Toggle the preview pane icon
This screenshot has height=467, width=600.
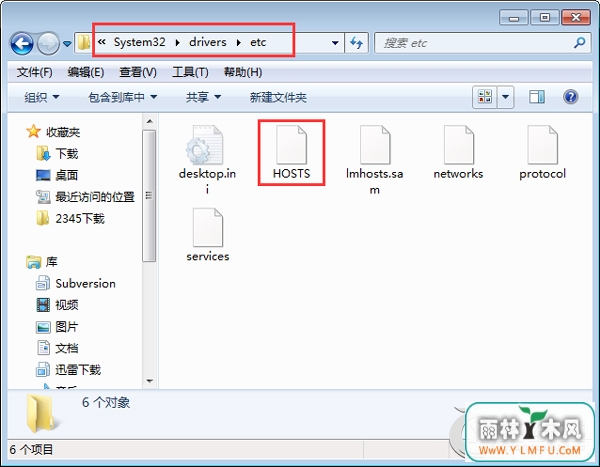[537, 97]
